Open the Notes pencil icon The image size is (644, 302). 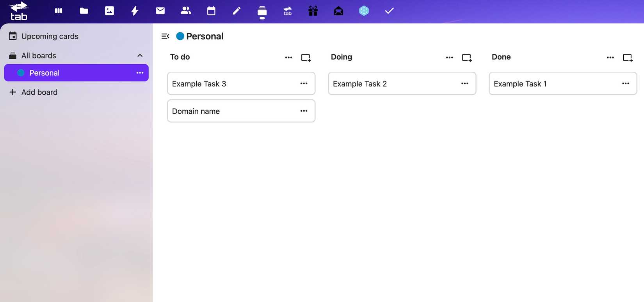tap(237, 11)
